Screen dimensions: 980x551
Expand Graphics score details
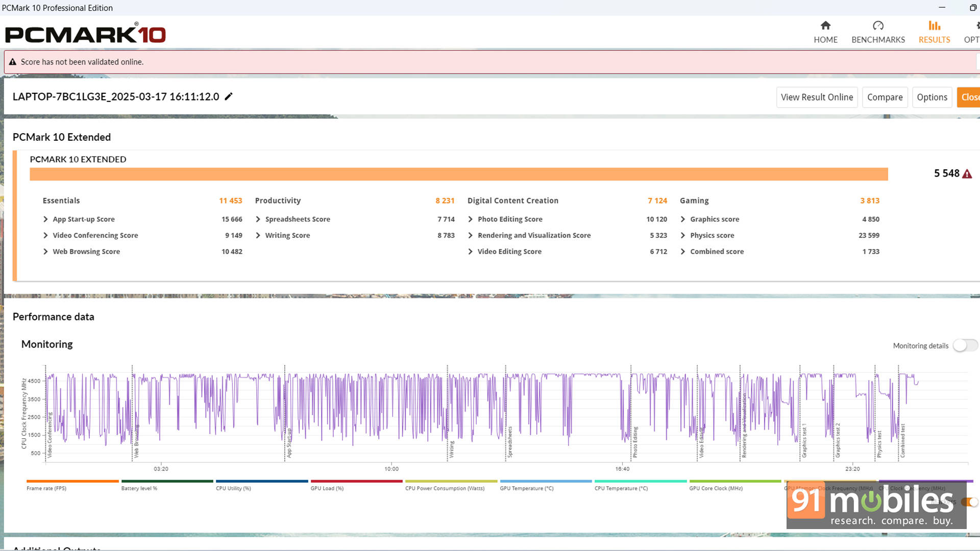coord(682,219)
